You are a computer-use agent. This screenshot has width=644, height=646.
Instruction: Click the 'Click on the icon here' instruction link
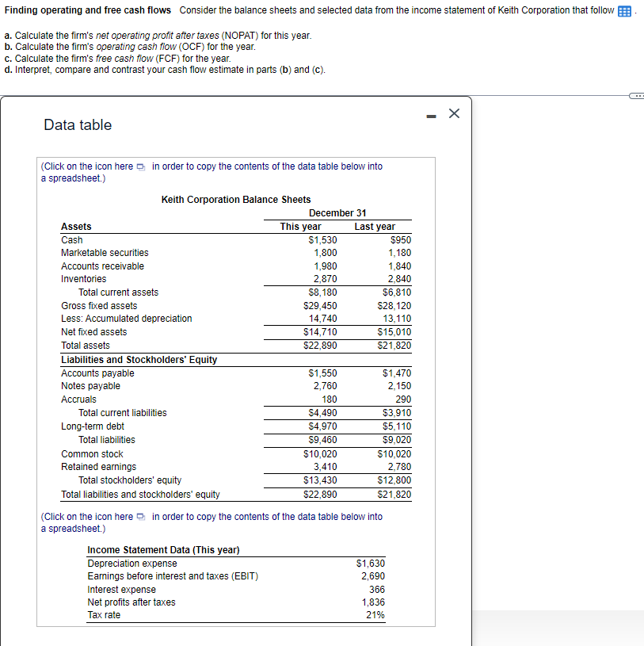pyautogui.click(x=86, y=166)
